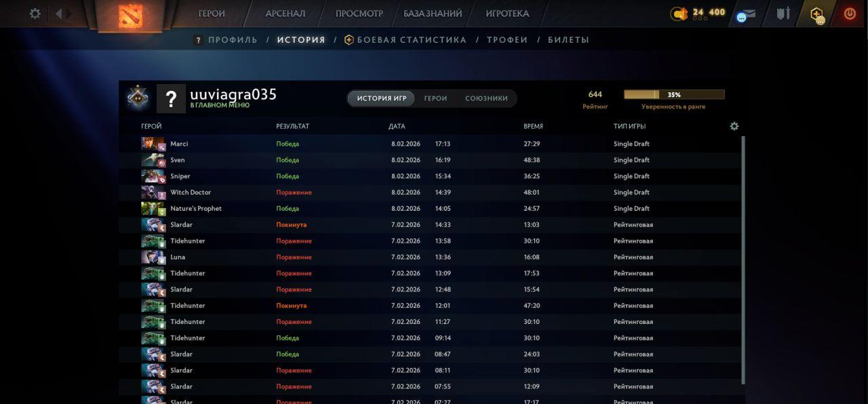Click the shards currency icon near 24 400

tap(678, 14)
